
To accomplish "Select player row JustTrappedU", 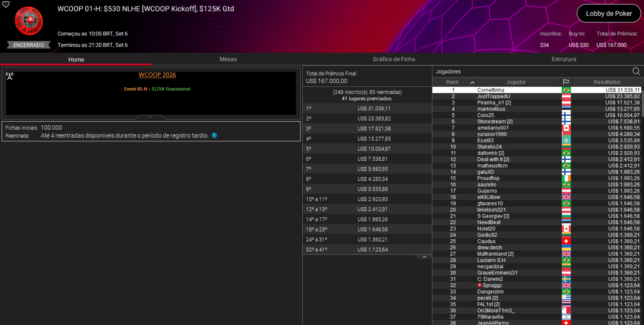I will pos(537,96).
